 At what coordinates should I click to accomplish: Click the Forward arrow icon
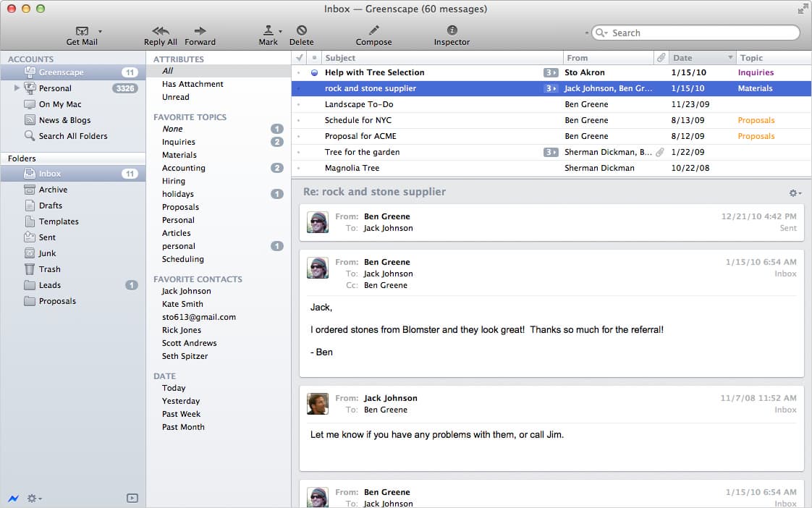pos(200,31)
